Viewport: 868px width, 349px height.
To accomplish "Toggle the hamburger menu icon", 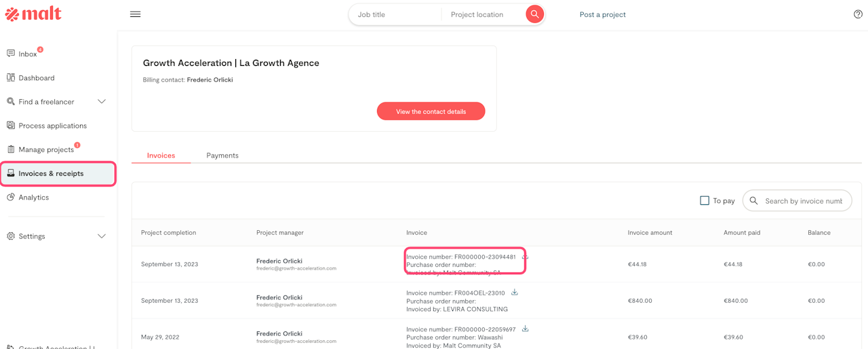I will [136, 14].
